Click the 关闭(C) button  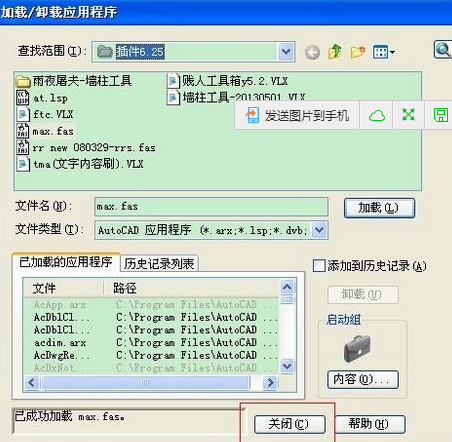pyautogui.click(x=290, y=424)
